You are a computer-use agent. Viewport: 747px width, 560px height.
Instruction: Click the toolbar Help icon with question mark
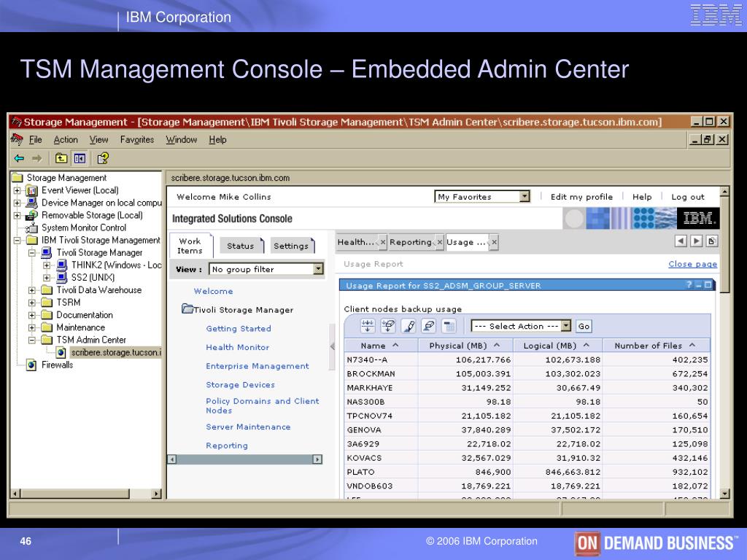pyautogui.click(x=103, y=158)
